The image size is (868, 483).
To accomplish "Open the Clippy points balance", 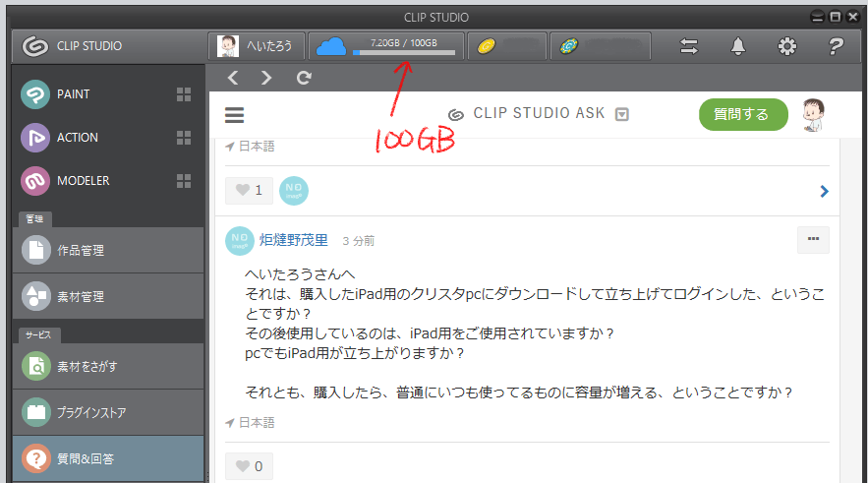I will click(x=600, y=46).
